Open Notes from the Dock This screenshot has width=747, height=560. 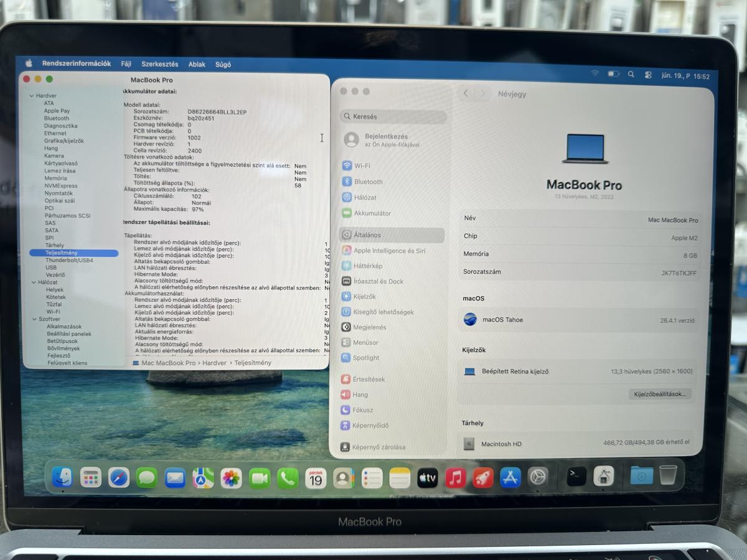click(400, 478)
